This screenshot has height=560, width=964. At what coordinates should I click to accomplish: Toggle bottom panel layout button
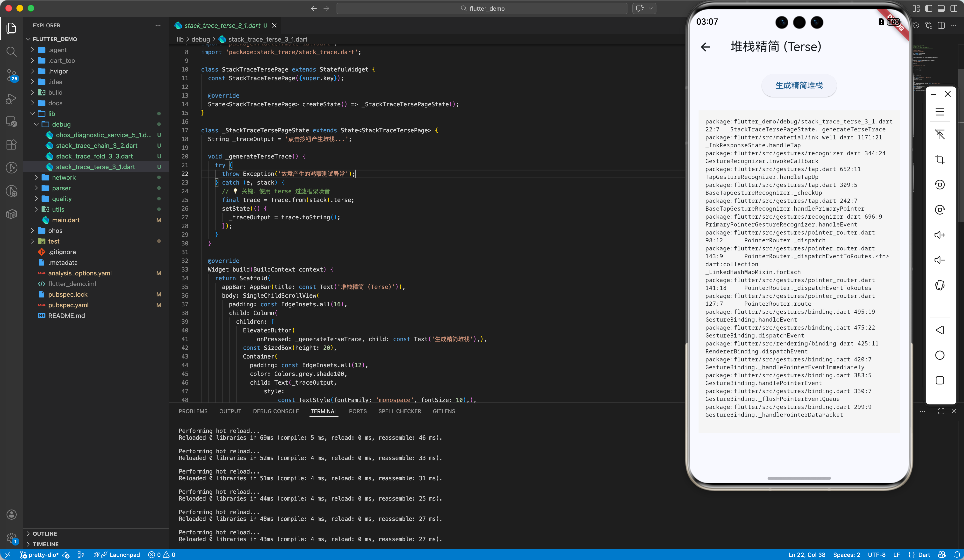click(x=941, y=8)
